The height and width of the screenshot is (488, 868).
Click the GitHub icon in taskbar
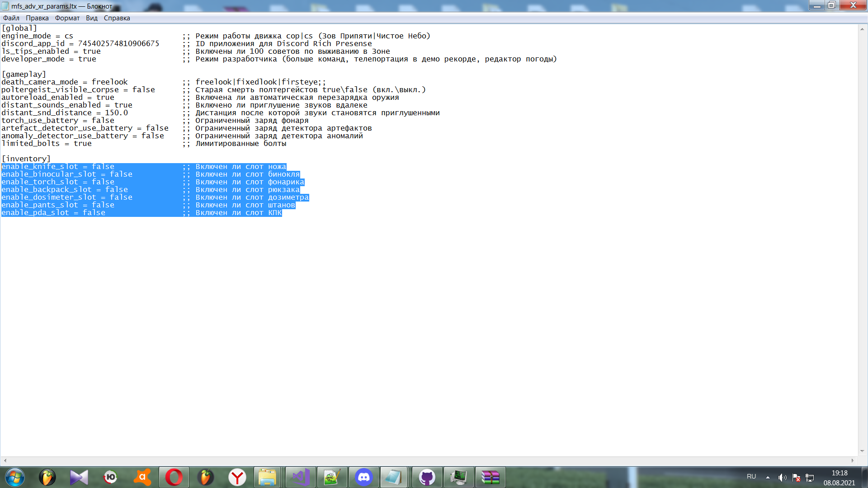click(x=427, y=476)
